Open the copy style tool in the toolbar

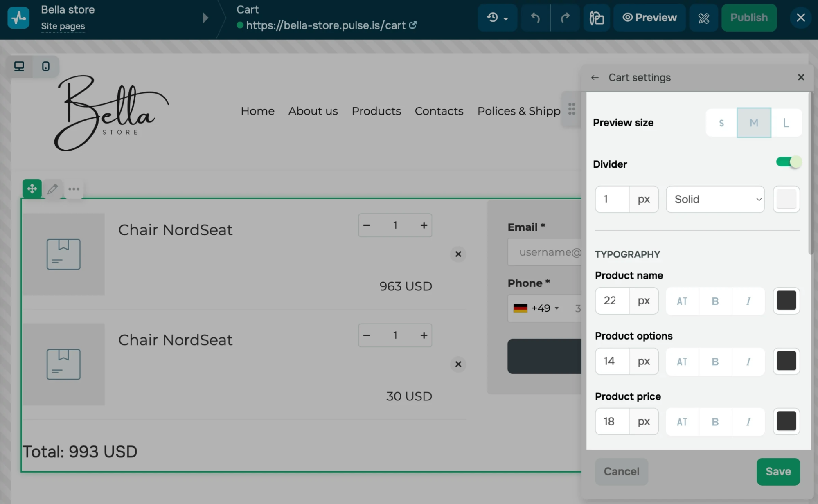(596, 18)
